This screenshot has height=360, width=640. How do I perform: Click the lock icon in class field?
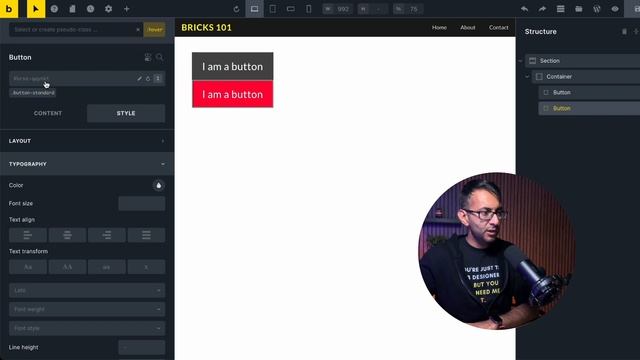(148, 78)
